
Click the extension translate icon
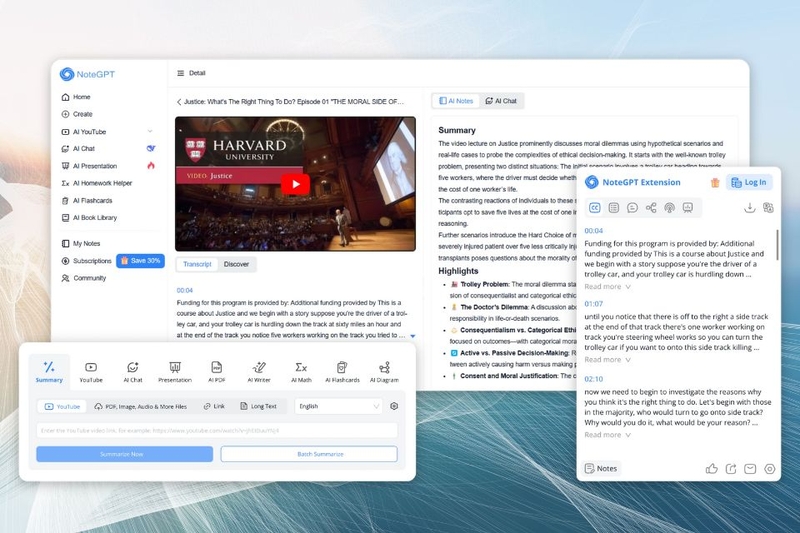tap(768, 208)
